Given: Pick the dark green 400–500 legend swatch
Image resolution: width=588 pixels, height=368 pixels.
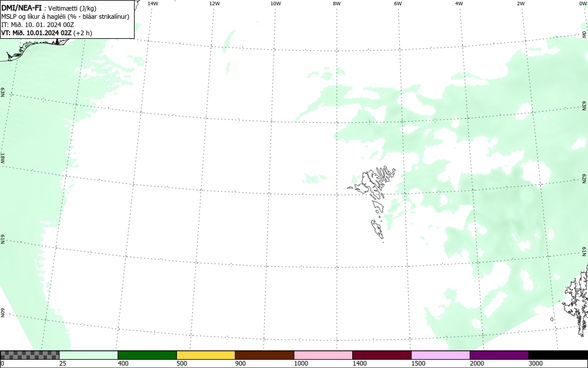Looking at the screenshot, I should 147,355.
